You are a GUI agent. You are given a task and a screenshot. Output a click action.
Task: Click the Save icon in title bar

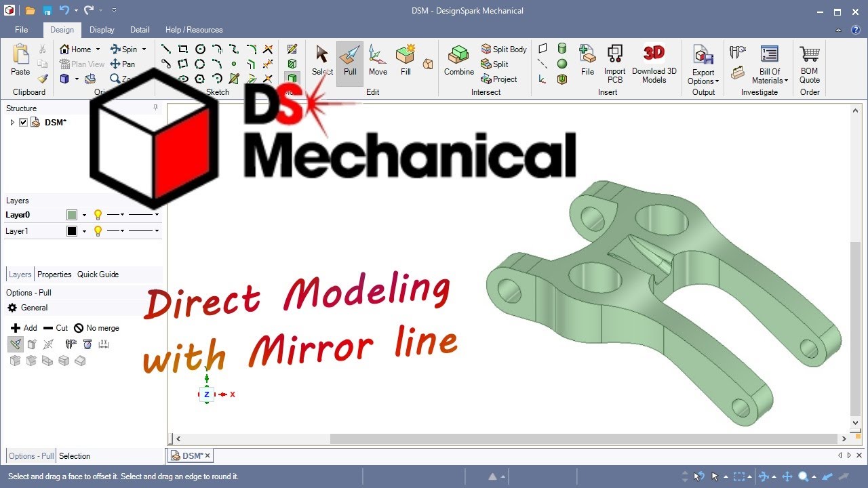pyautogui.click(x=47, y=10)
